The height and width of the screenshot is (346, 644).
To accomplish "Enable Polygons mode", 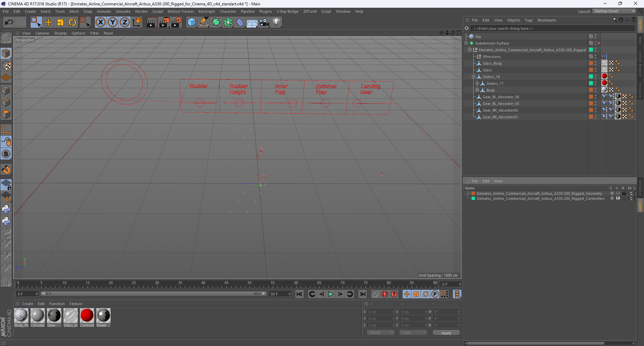I will 6,114.
